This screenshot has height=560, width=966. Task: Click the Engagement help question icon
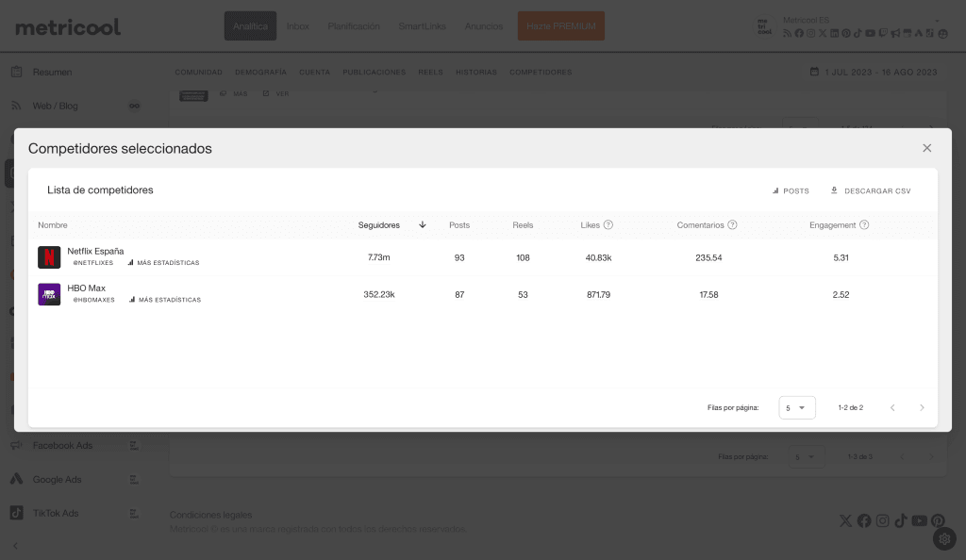(x=864, y=225)
